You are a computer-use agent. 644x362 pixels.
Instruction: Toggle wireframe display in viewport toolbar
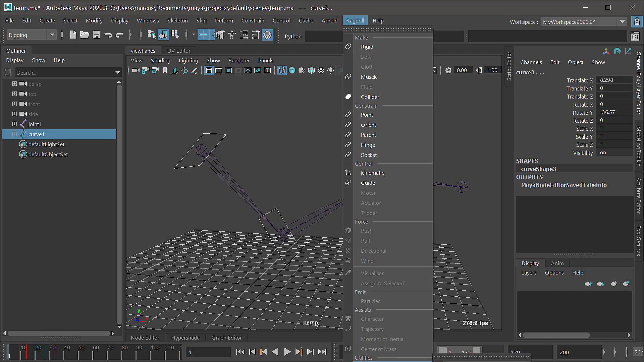[282, 70]
